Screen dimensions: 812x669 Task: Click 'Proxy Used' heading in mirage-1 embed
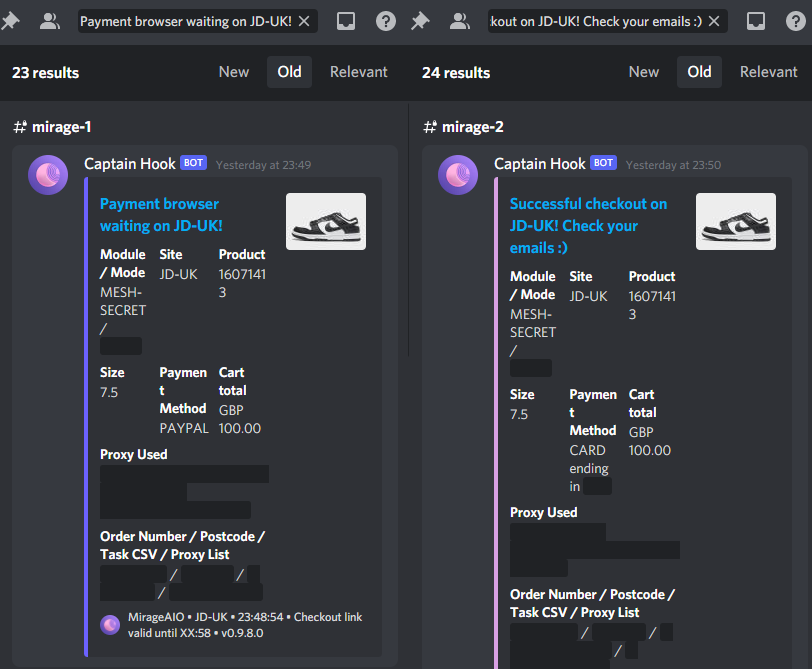[x=134, y=454]
